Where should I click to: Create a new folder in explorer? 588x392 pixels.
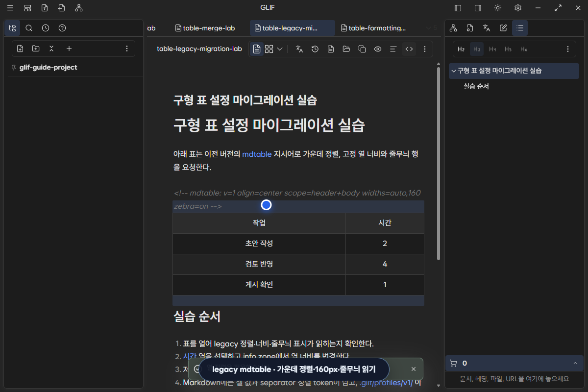tap(36, 49)
